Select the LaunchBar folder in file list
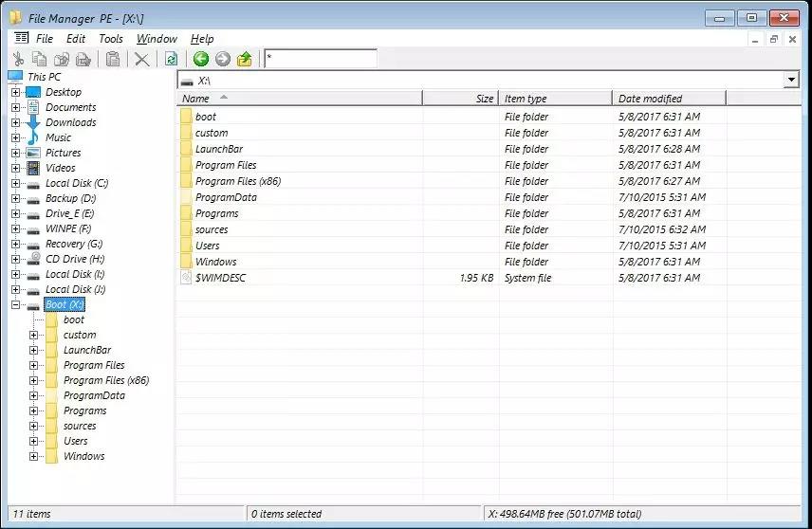The height and width of the screenshot is (529, 812). pyautogui.click(x=218, y=149)
